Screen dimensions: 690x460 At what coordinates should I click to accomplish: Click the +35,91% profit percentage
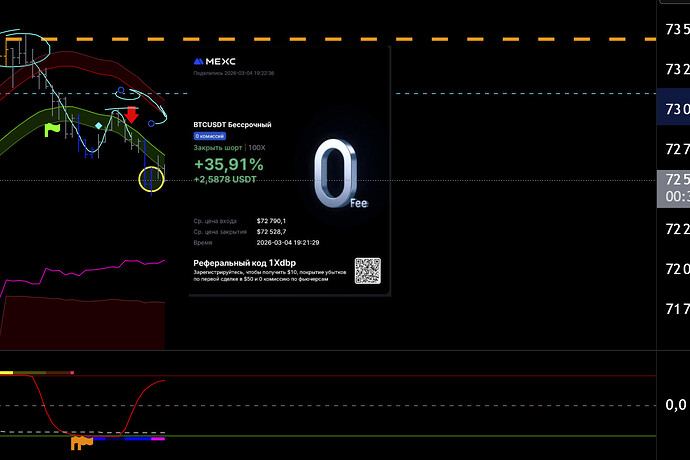point(229,164)
